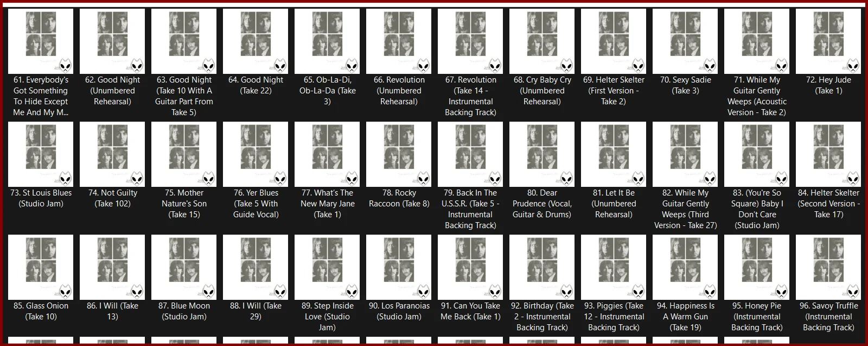
Task: Click the title text "76. Yer Blues (Take 5 With Guide Vocal)"
Action: pyautogui.click(x=256, y=204)
